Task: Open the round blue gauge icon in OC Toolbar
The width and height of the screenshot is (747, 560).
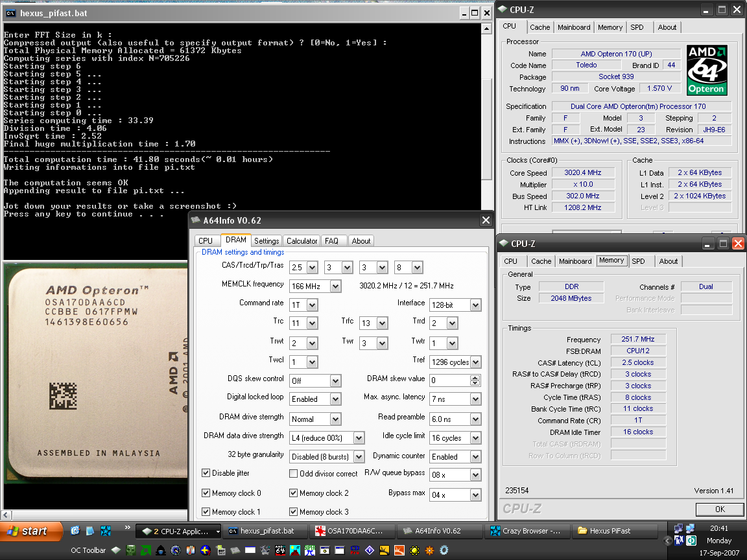Action: pos(176,550)
